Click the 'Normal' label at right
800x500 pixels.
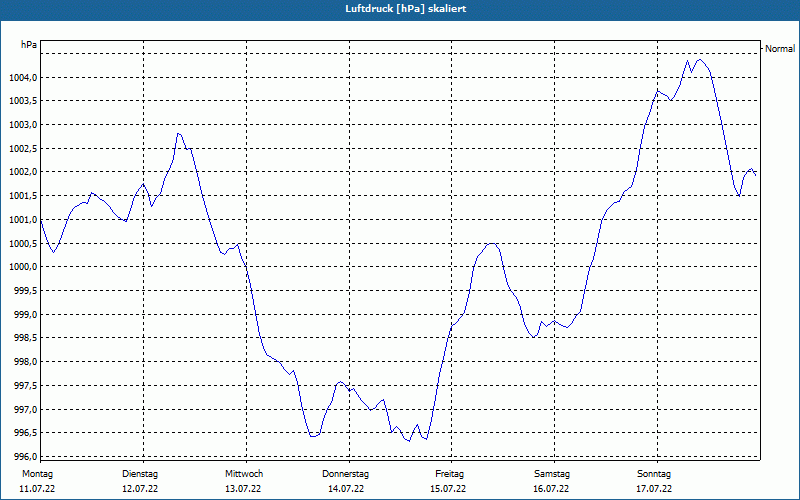tap(780, 49)
